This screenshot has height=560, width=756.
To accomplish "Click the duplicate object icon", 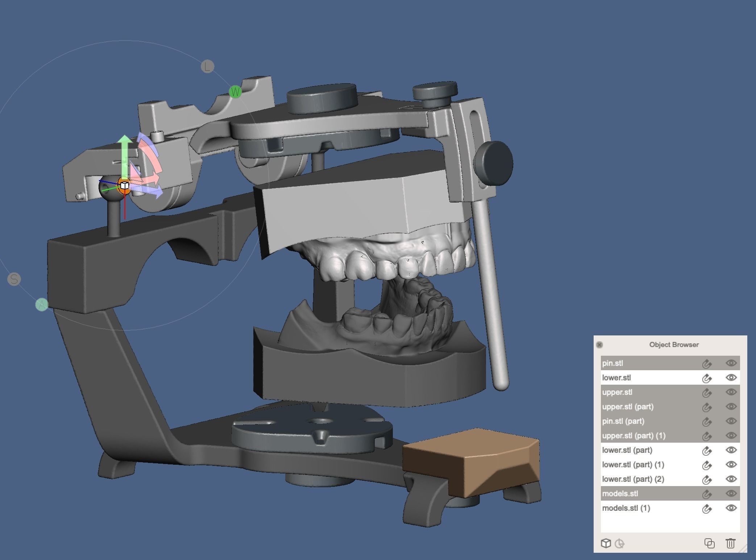I will tap(709, 543).
